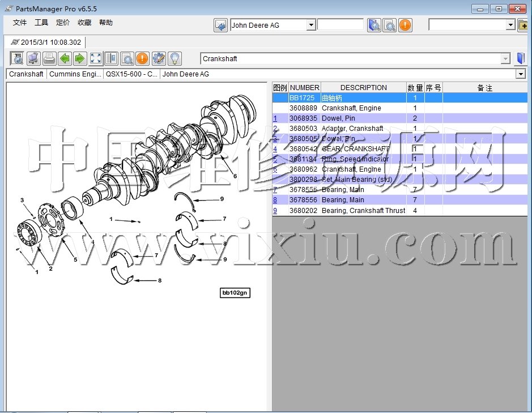532x413 pixels.
Task: Go forward with the green right arrow
Action: coord(79,58)
